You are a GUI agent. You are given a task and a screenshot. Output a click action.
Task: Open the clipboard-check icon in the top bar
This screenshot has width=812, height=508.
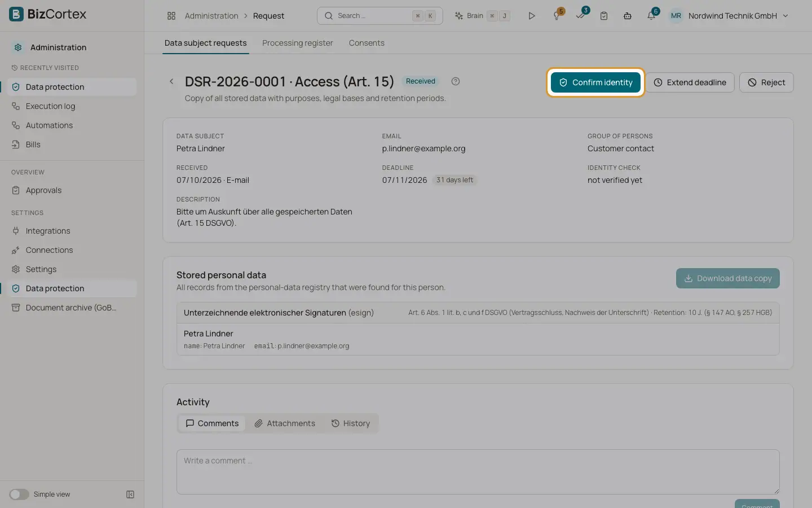tap(604, 16)
